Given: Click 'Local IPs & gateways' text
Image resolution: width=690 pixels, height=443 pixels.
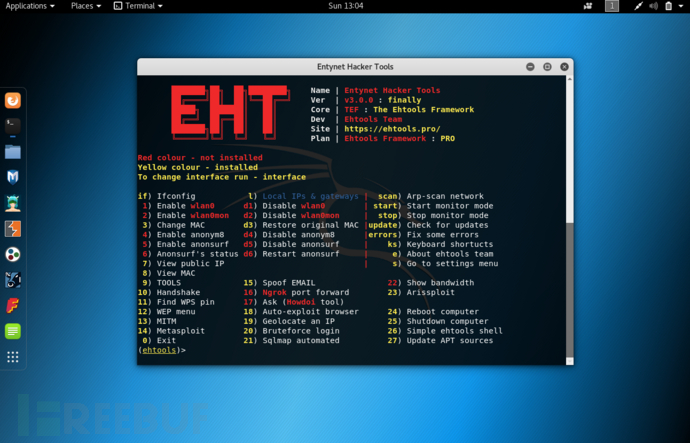Looking at the screenshot, I should 311,196.
